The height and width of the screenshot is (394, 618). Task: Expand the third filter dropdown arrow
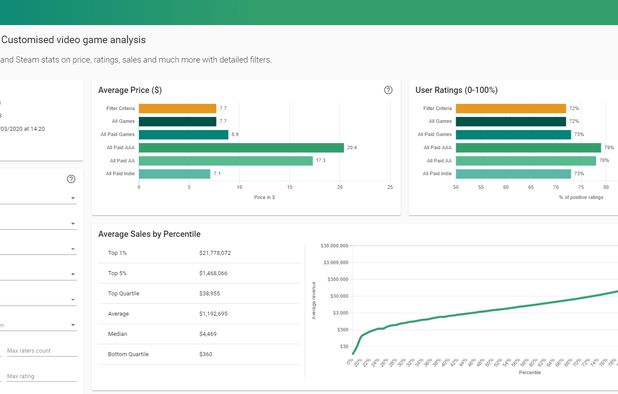pos(73,249)
